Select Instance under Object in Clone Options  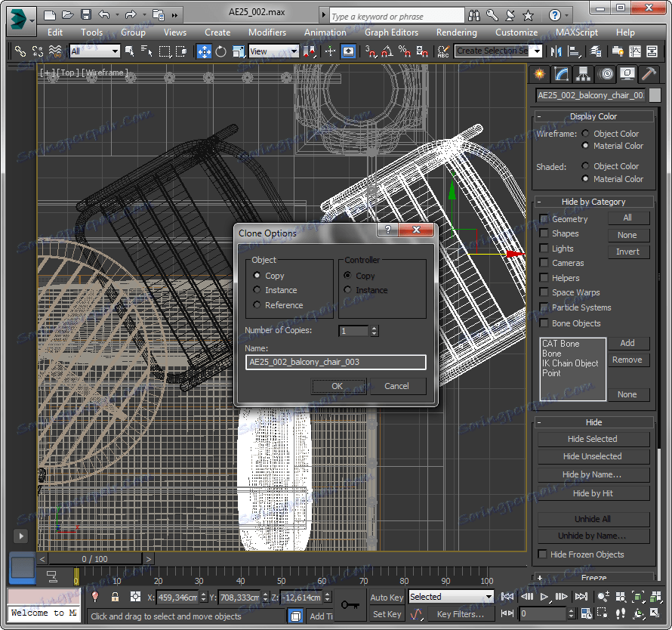click(x=257, y=290)
